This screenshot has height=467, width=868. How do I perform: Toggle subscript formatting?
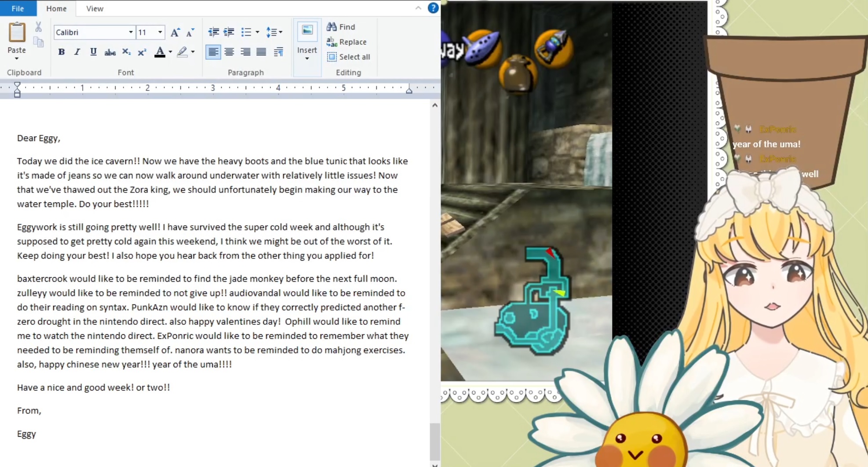126,52
